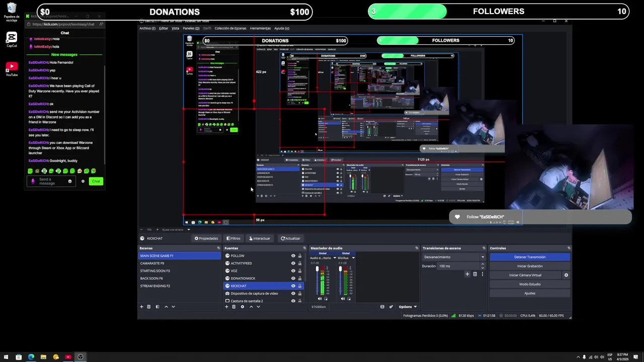
Task: Start Iniciar Cámara Virtual
Action: pos(525,275)
